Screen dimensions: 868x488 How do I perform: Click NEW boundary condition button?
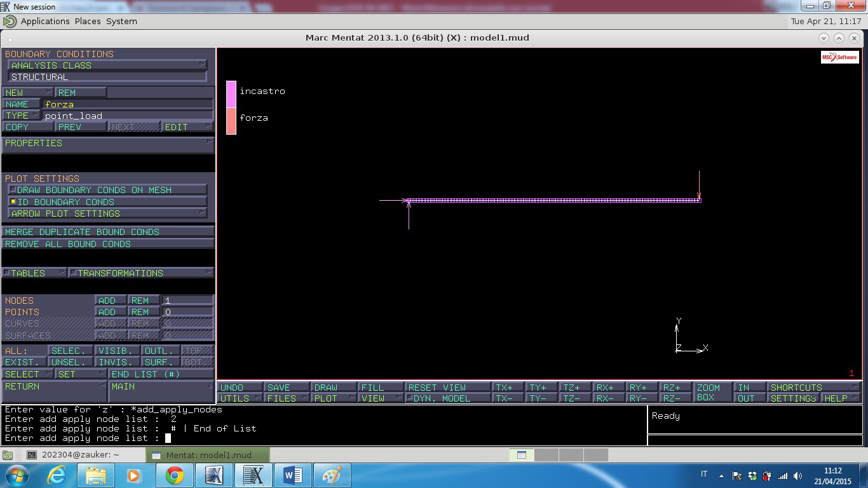[27, 93]
